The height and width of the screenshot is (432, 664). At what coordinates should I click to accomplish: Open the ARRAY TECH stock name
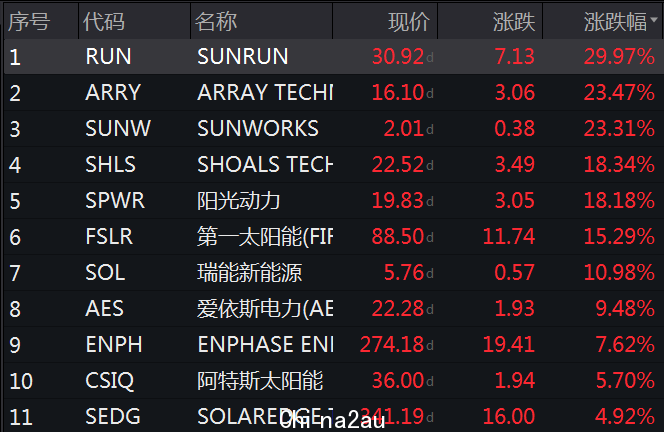click(x=265, y=92)
